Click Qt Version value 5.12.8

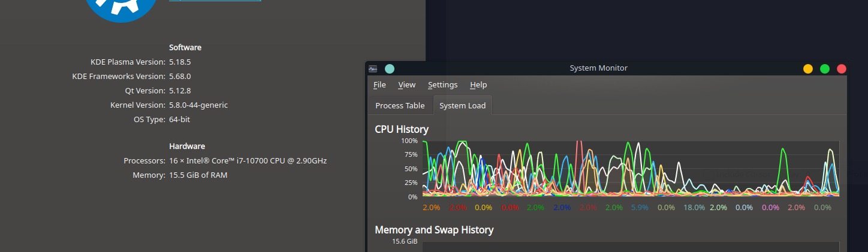[x=180, y=90]
